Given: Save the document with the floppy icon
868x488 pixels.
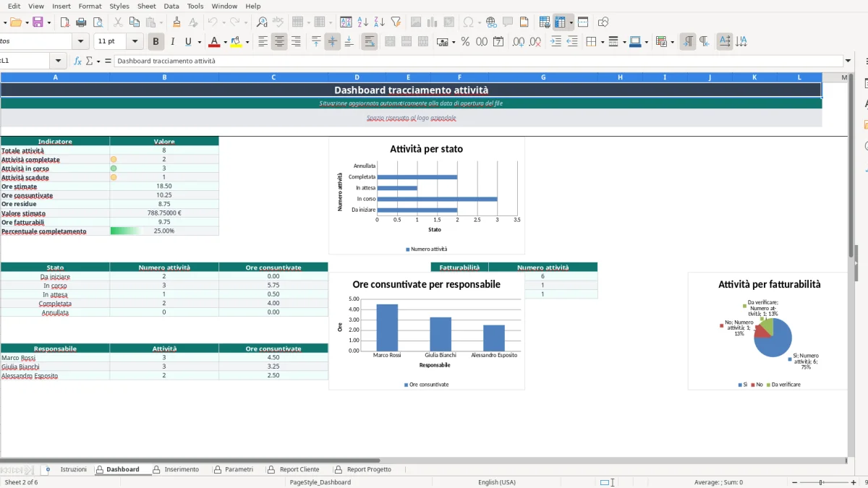Looking at the screenshot, I should point(38,22).
